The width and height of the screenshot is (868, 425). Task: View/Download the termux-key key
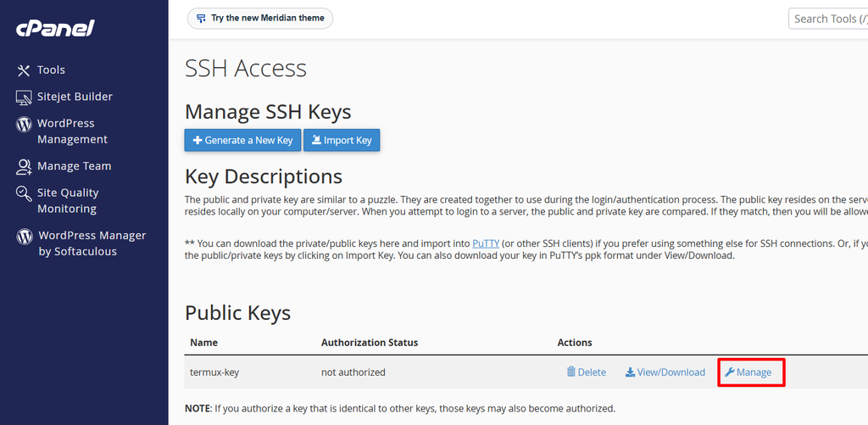point(665,372)
